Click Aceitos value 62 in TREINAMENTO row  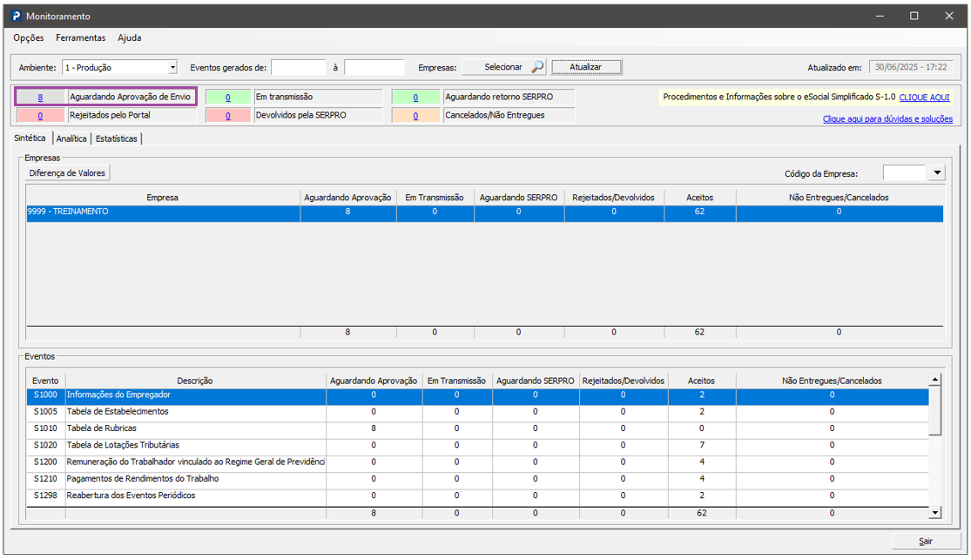point(700,212)
